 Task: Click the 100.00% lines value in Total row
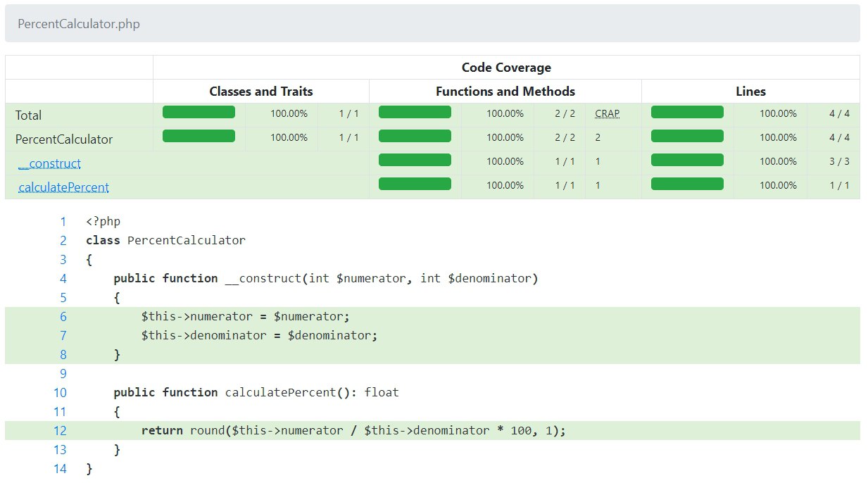pyautogui.click(x=778, y=113)
